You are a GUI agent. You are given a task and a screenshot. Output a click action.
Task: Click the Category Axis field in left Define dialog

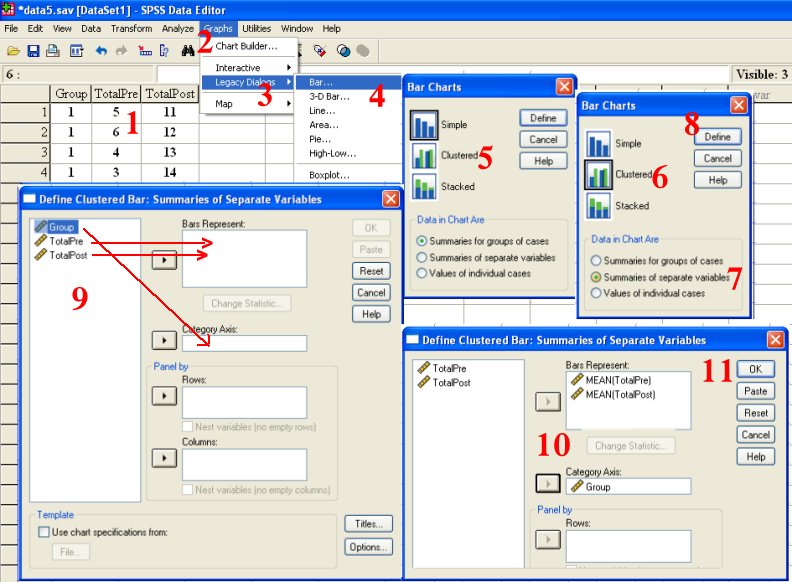244,343
